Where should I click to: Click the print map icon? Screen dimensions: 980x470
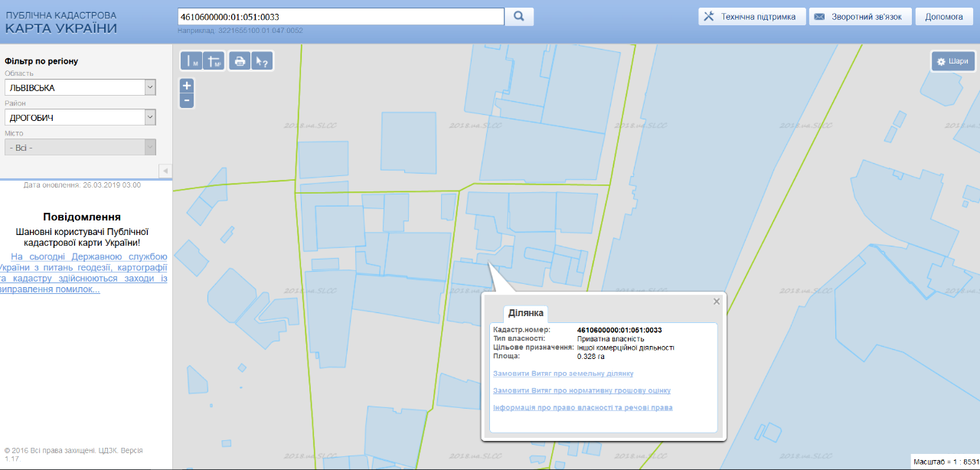click(240, 61)
